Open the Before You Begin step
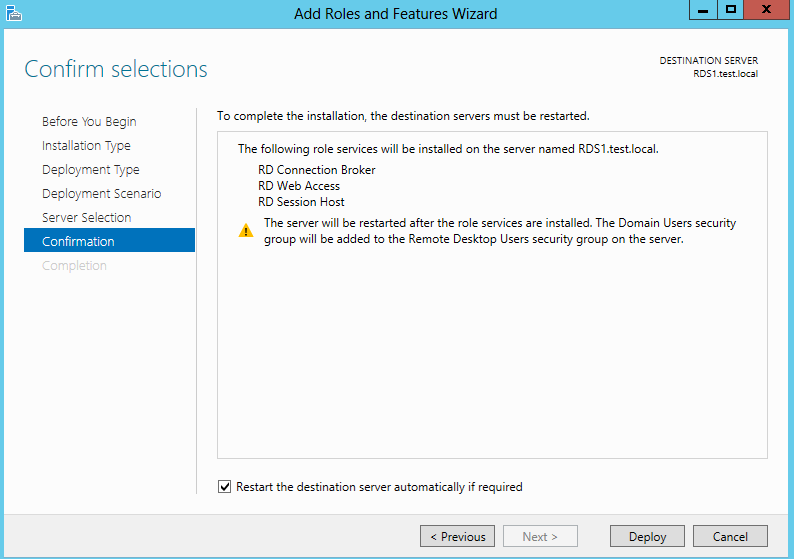The height and width of the screenshot is (559, 794). [89, 122]
